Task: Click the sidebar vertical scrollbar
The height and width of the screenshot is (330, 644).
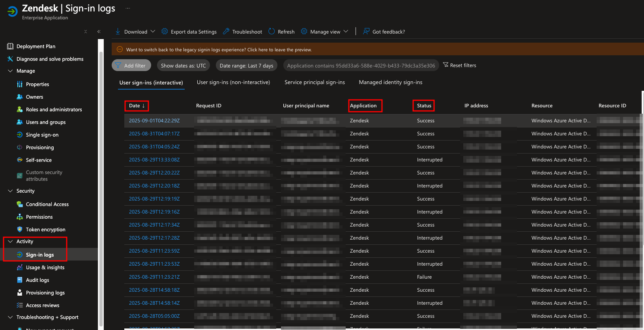Action: click(x=101, y=189)
